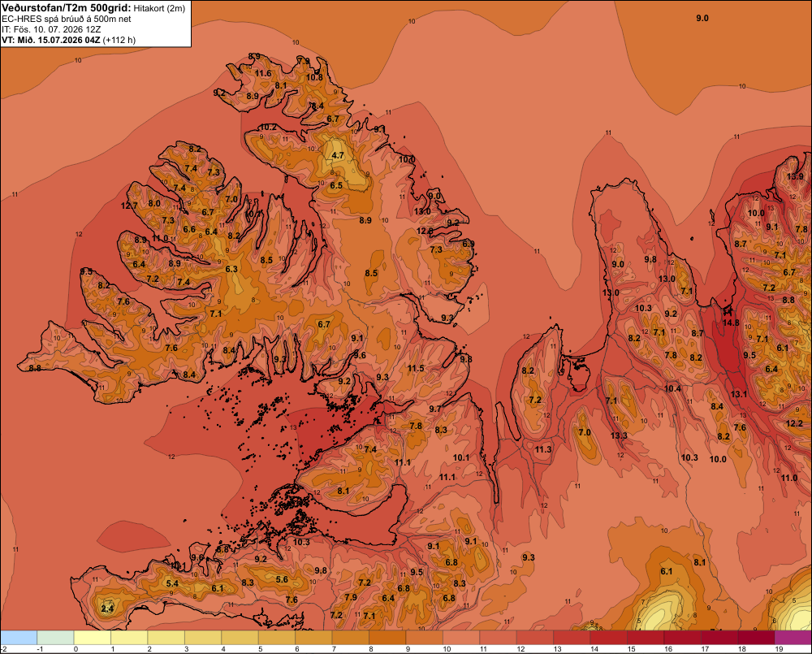The image size is (812, 654).
Task: Click the 6.9 temperature value on the map
Action: (469, 244)
